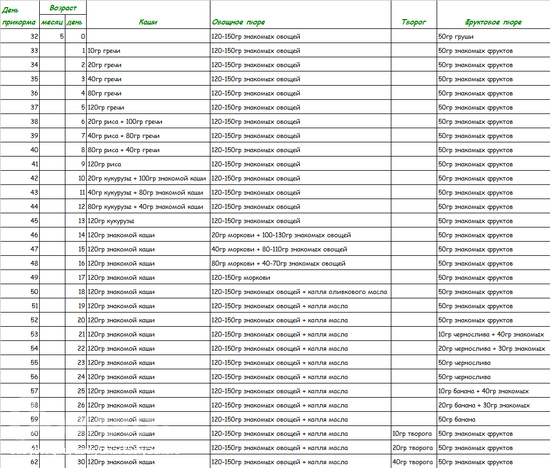The height and width of the screenshot is (468, 550).
Task: Select the cell 120гр кукурузы
Action: (x=148, y=221)
